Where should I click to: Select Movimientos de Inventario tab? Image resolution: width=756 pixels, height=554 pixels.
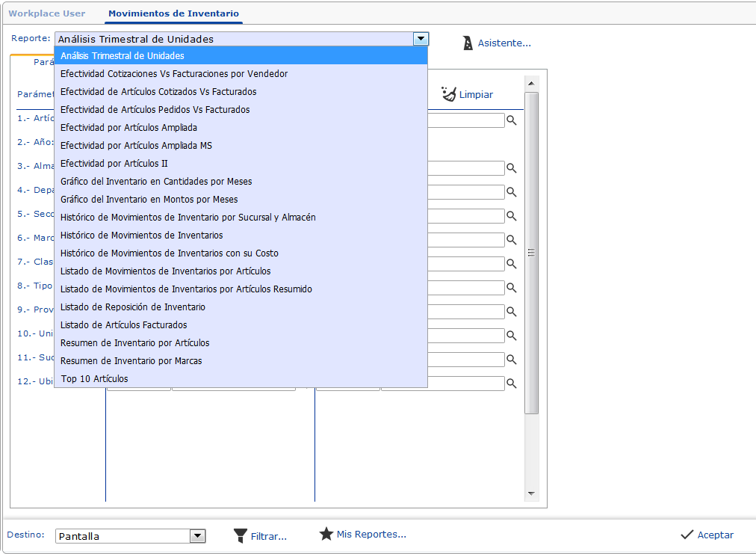coord(173,13)
